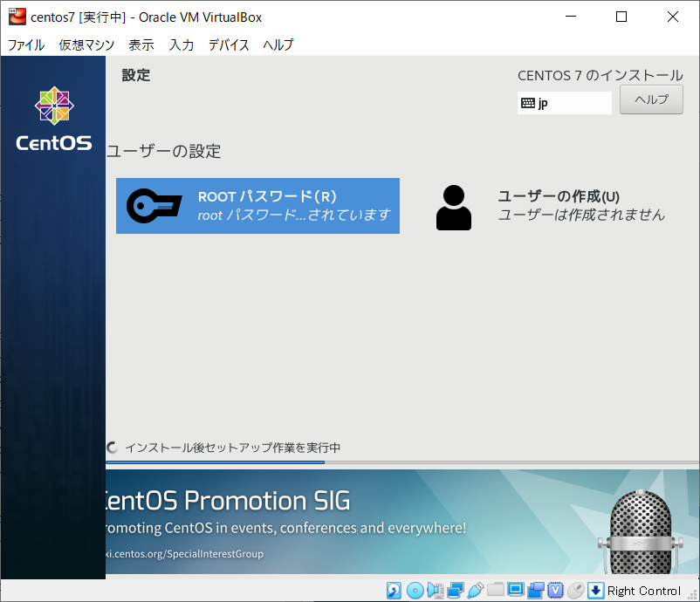
Task: Click the jp keyboard layout field
Action: pyautogui.click(x=564, y=103)
